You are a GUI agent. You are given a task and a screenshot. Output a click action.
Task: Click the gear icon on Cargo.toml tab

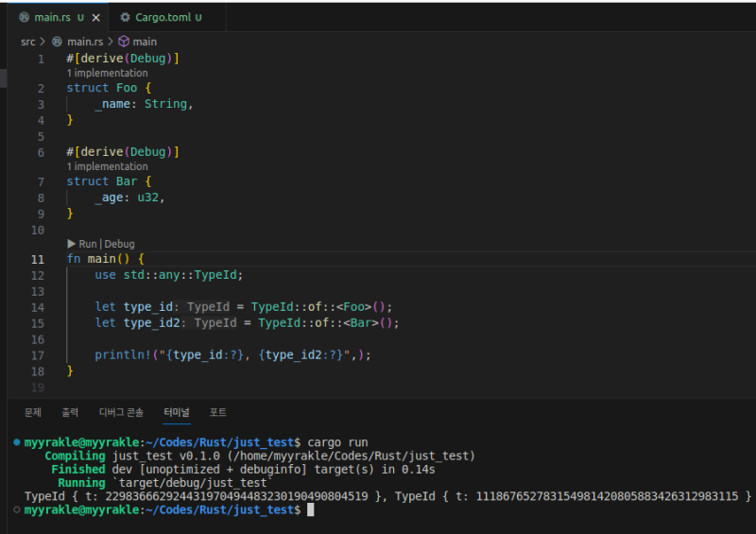126,17
